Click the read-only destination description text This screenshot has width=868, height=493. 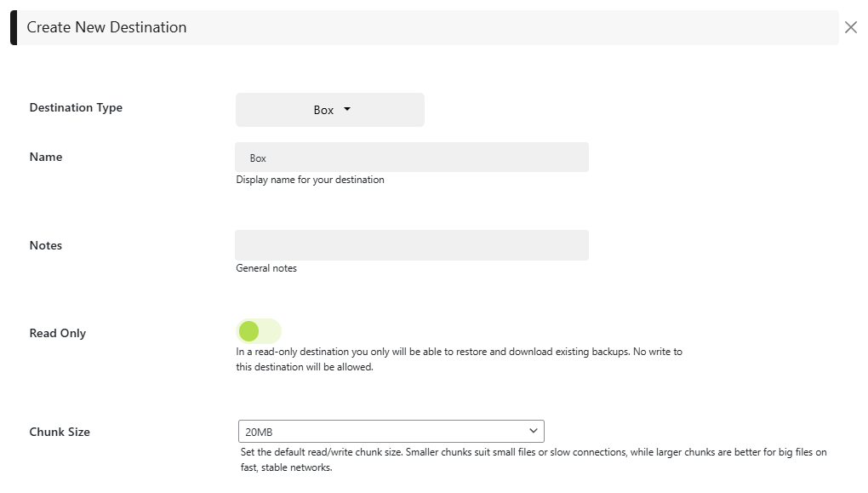click(459, 359)
